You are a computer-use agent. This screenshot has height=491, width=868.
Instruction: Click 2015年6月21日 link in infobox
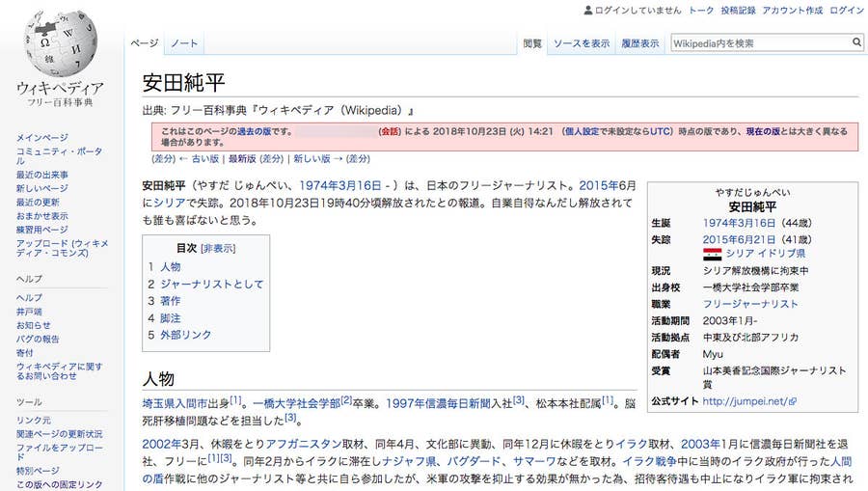739,239
